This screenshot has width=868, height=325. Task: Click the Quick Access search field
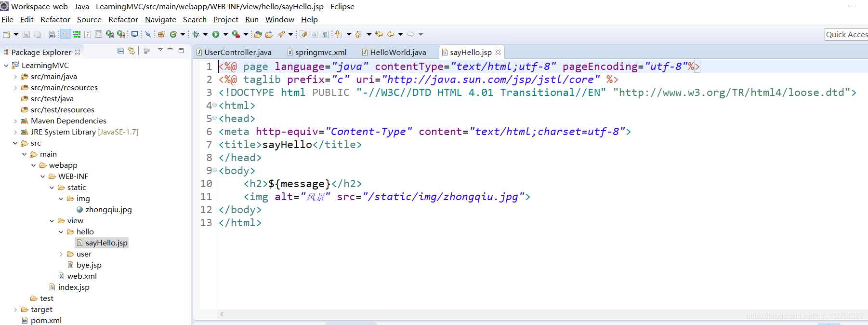(x=846, y=34)
